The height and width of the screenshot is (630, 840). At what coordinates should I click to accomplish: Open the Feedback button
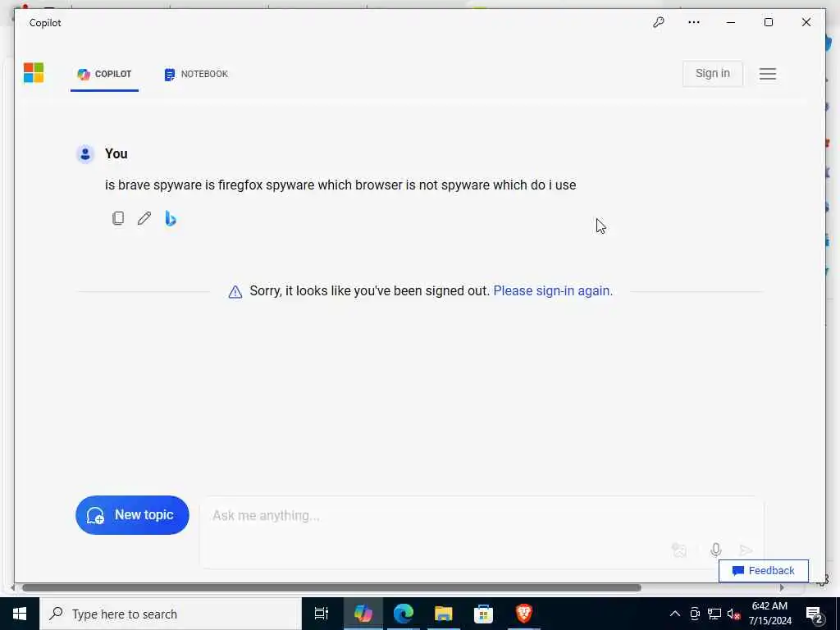pos(764,571)
